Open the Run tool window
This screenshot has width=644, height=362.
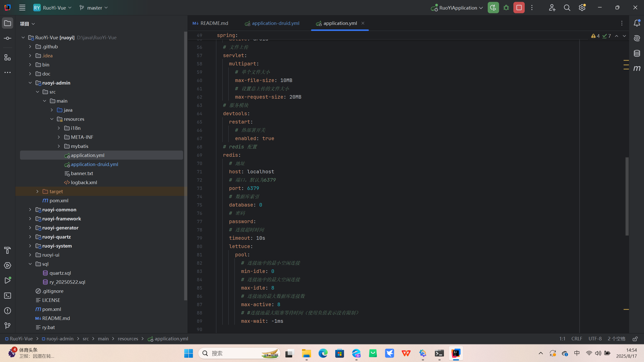[x=8, y=280]
